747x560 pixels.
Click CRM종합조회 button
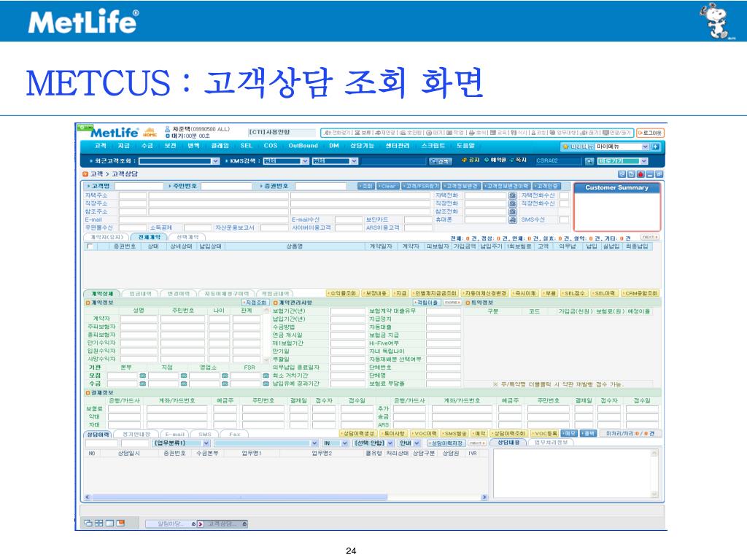640,293
